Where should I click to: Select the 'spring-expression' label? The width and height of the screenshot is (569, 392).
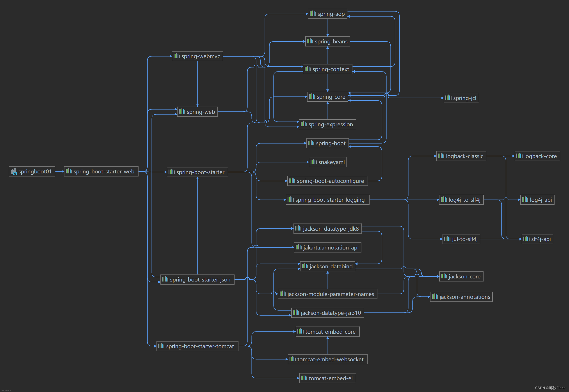pos(331,125)
